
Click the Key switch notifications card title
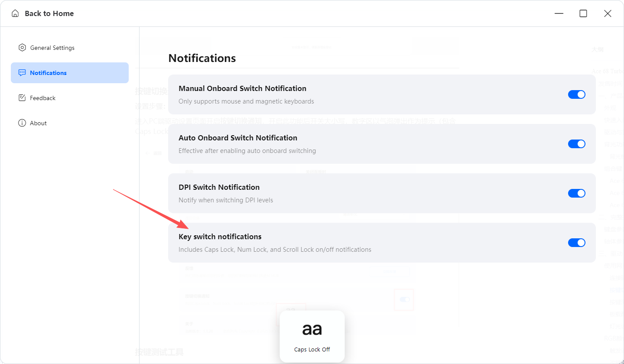[x=220, y=237]
